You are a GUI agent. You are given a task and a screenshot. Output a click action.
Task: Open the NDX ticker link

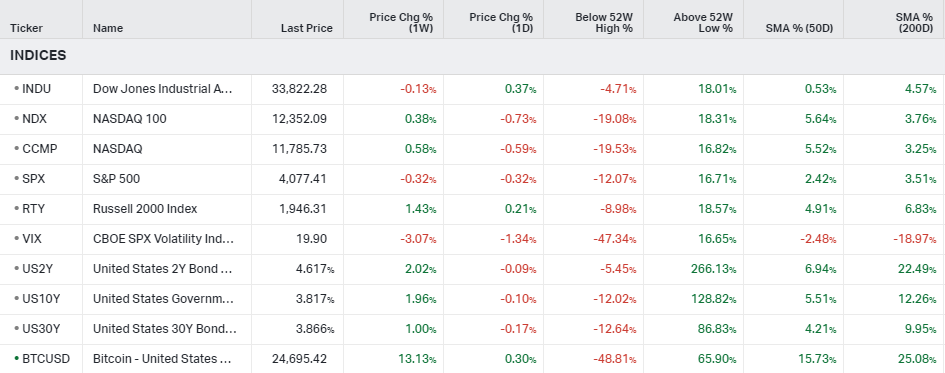[34, 119]
